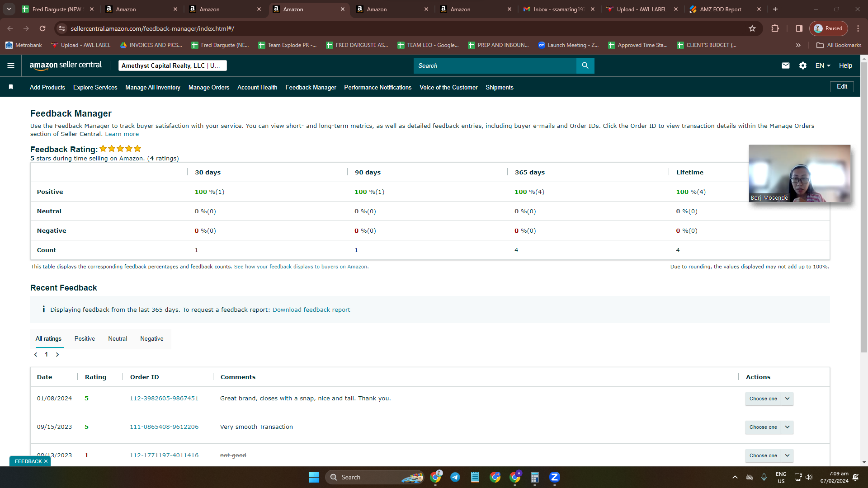Open Chrome side panel icon

799,28
